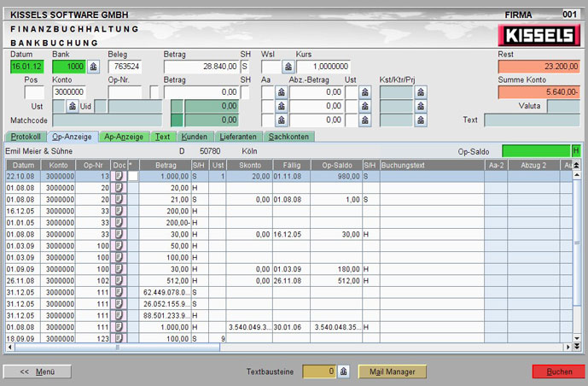588x386 pixels.
Task: Click the green Datum field showing 16.01.12
Action: 27,67
